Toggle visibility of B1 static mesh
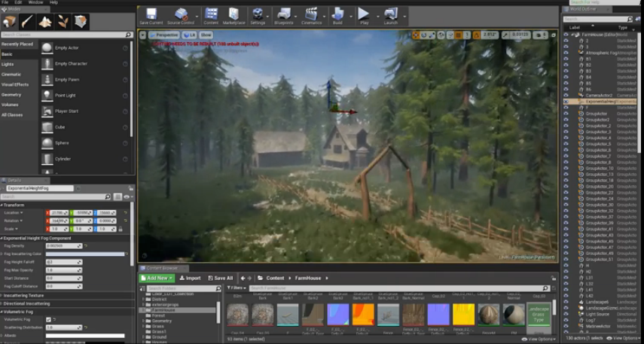This screenshot has width=644, height=344. point(566,59)
